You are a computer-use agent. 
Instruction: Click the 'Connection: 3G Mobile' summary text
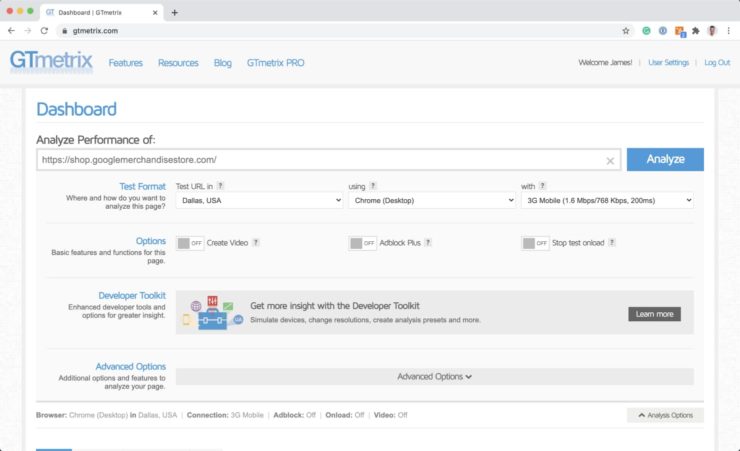pyautogui.click(x=225, y=415)
